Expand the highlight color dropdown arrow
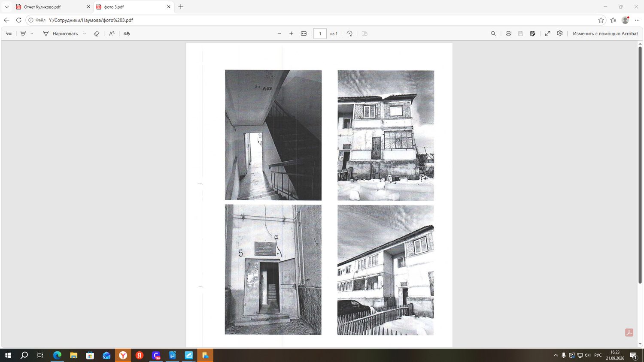The height and width of the screenshot is (362, 644). pos(32,33)
